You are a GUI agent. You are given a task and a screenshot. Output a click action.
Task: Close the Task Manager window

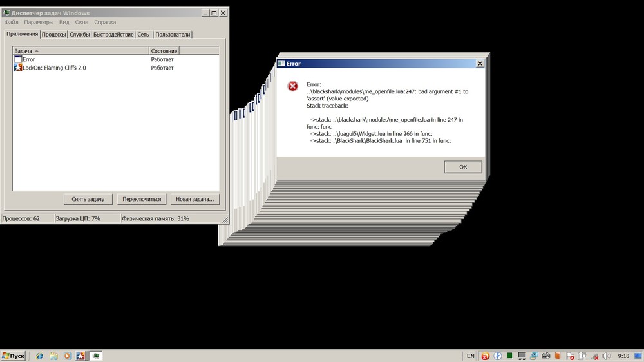point(223,13)
